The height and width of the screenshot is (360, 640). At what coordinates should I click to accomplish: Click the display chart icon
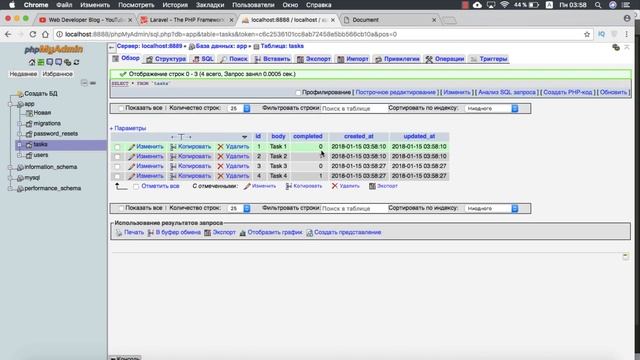[243, 232]
